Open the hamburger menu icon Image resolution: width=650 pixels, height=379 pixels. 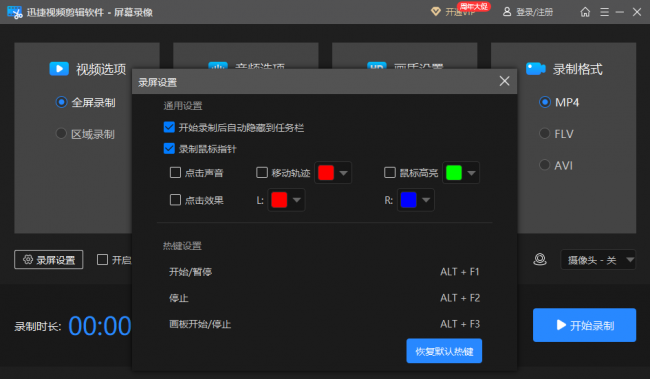click(x=604, y=12)
